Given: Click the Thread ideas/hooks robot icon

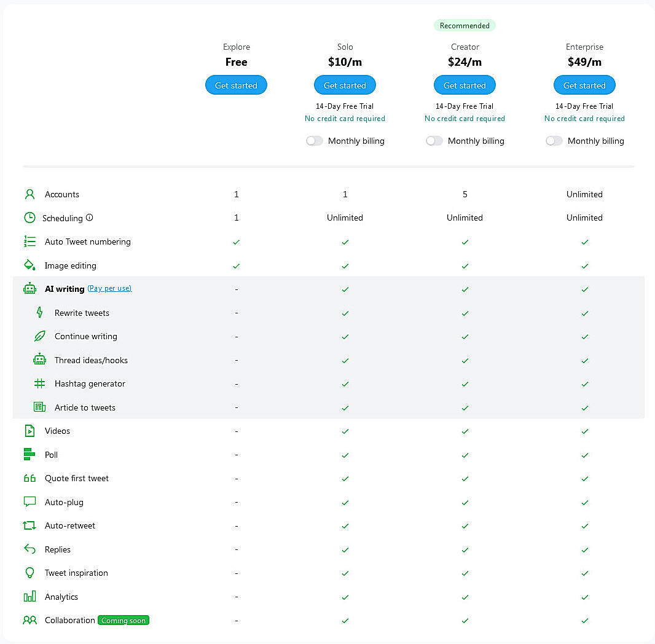Looking at the screenshot, I should tap(40, 359).
